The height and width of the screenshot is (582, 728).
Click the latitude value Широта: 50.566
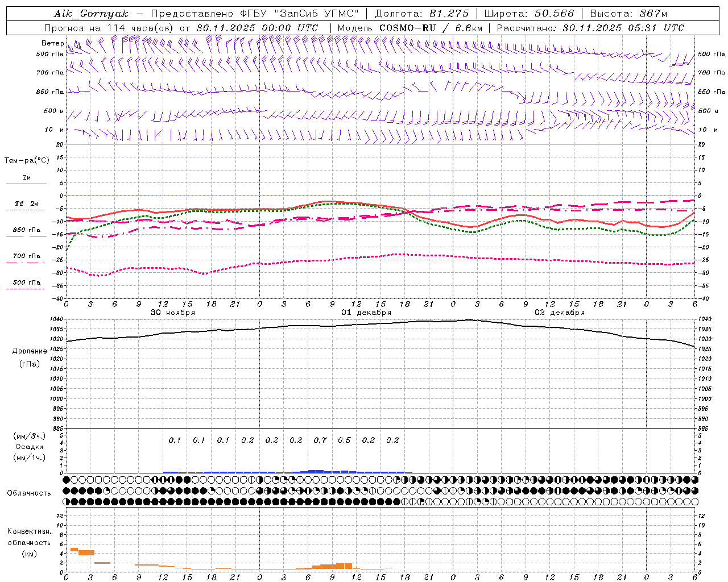529,14
